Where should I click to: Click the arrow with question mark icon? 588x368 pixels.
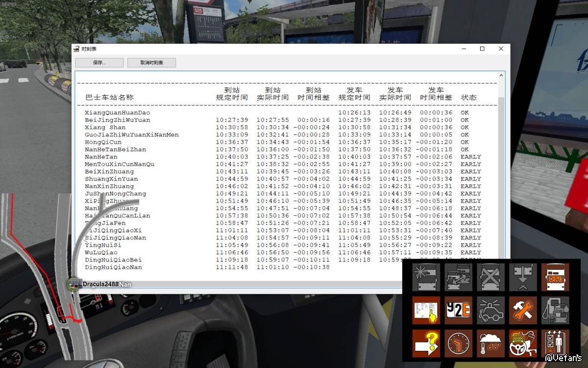[426, 343]
